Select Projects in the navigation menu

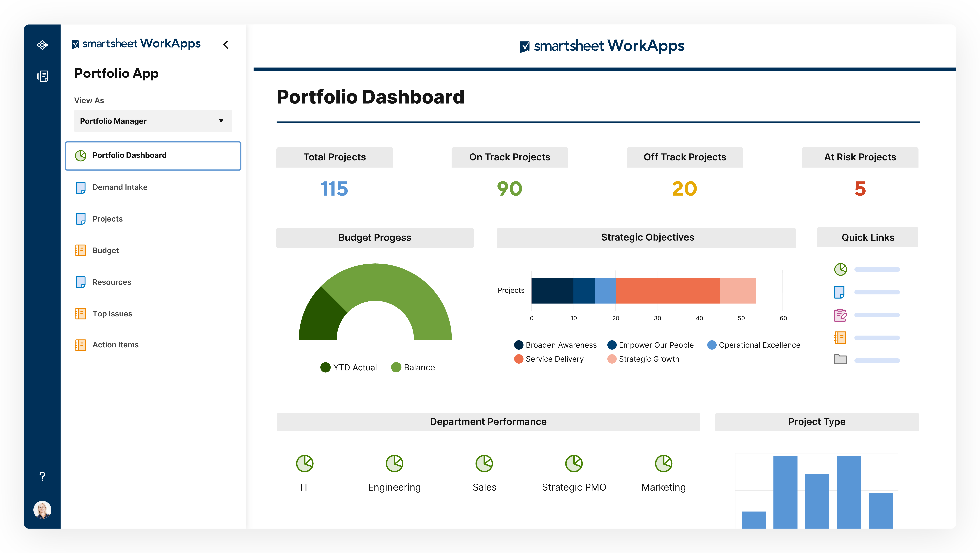click(107, 219)
